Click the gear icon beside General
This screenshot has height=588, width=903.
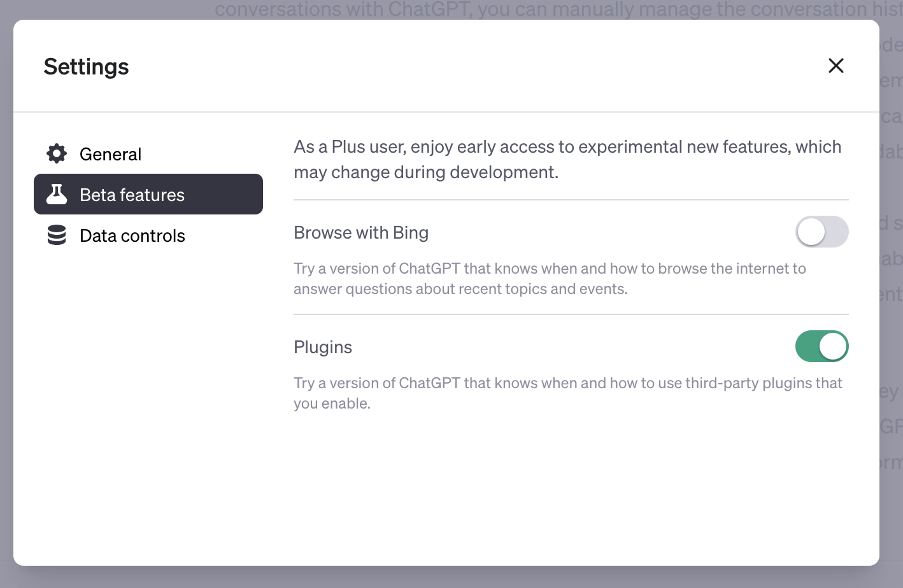click(x=57, y=153)
